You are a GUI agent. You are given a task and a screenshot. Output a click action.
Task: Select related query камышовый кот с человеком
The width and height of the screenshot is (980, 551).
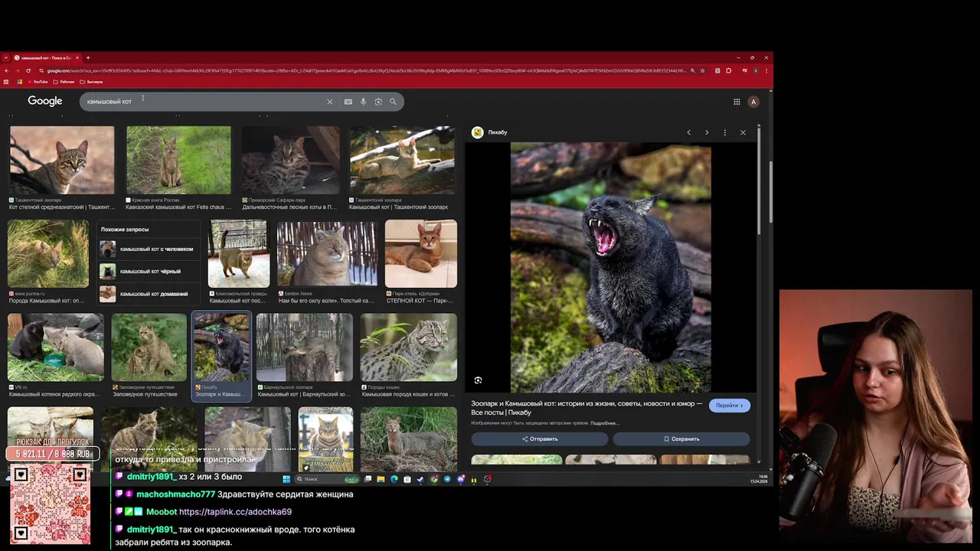coord(149,249)
